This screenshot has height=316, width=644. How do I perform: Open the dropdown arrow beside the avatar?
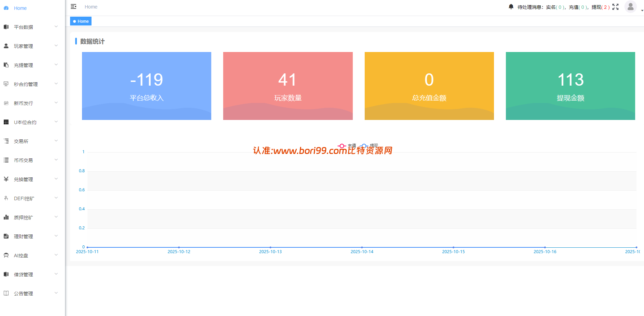[x=642, y=11]
